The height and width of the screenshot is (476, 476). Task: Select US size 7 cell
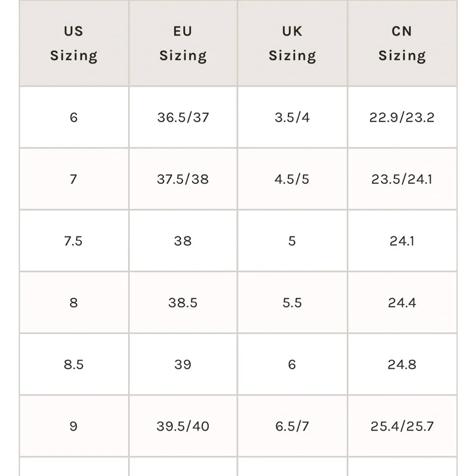pyautogui.click(x=74, y=179)
